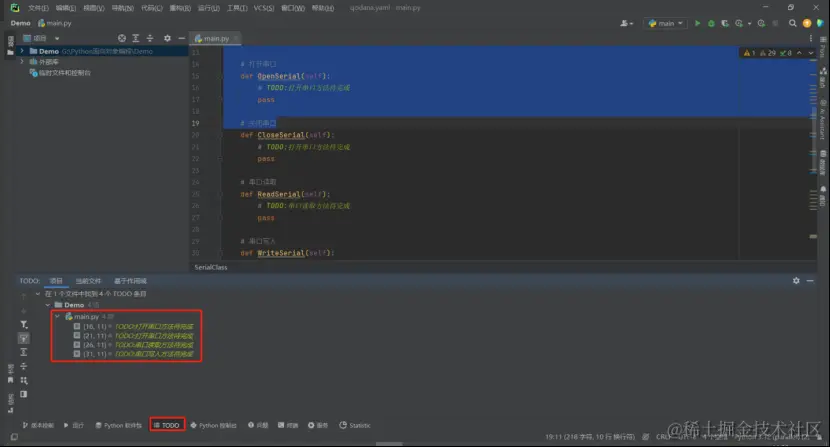The height and width of the screenshot is (447, 830).
Task: Click the CloseSerial method name in editor
Action: click(x=281, y=135)
